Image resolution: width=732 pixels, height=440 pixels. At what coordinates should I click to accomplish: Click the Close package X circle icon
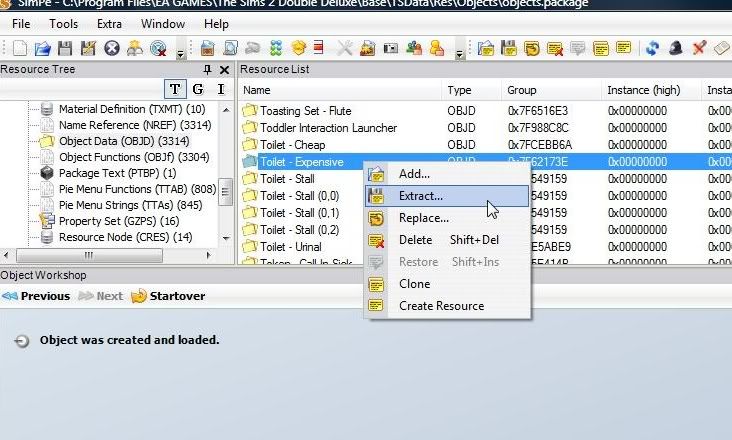(112, 48)
